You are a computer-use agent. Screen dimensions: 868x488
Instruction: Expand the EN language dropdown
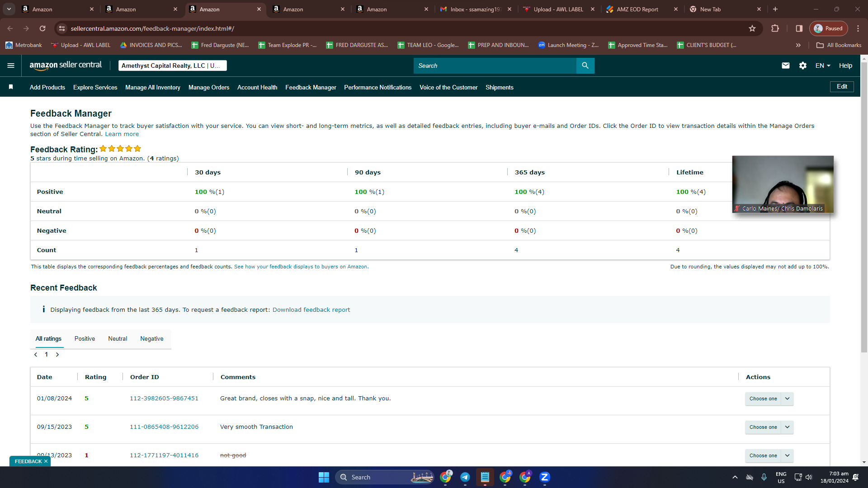tap(823, 66)
